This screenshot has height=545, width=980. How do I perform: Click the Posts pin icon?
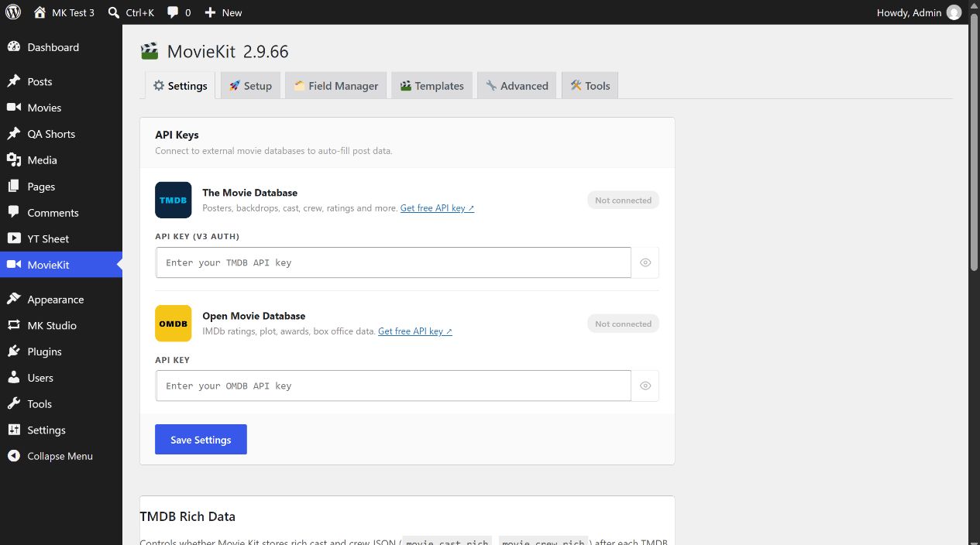[14, 81]
